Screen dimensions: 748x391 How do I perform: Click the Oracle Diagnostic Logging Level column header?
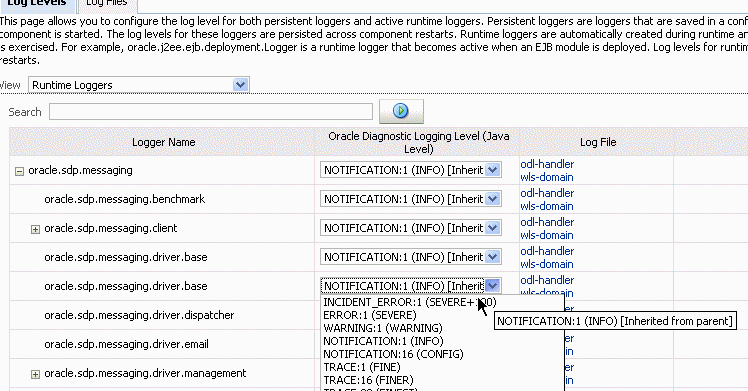click(418, 142)
